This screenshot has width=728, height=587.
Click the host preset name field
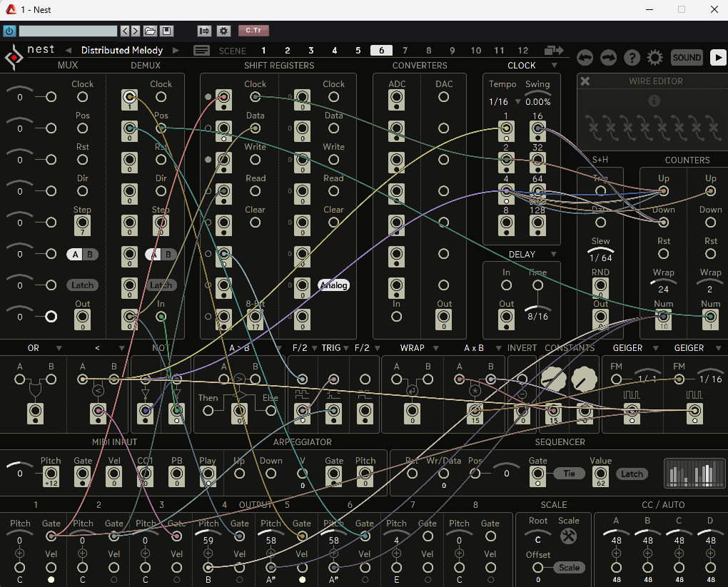tap(68, 31)
